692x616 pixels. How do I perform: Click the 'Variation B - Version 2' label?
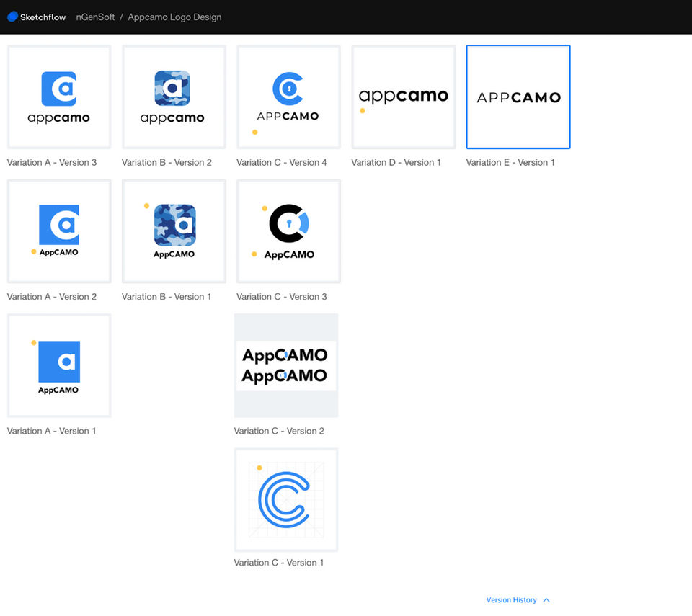click(x=167, y=162)
